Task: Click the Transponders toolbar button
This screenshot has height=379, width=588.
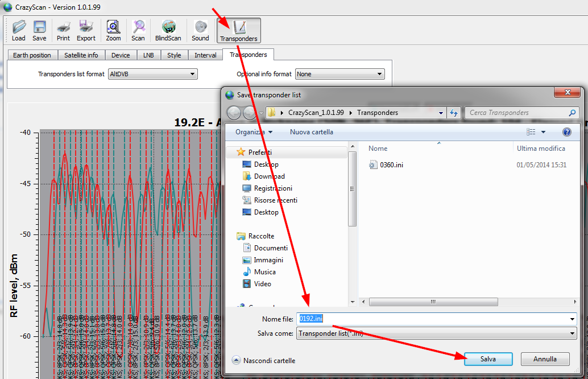Action: [x=238, y=31]
